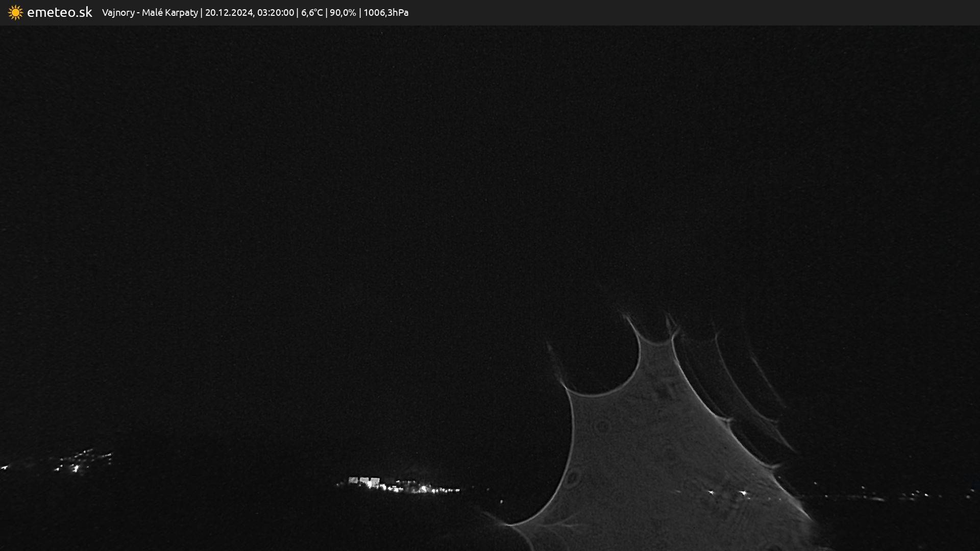Click the web's lower-left anchor point
This screenshot has height=551, width=980.
508,524
